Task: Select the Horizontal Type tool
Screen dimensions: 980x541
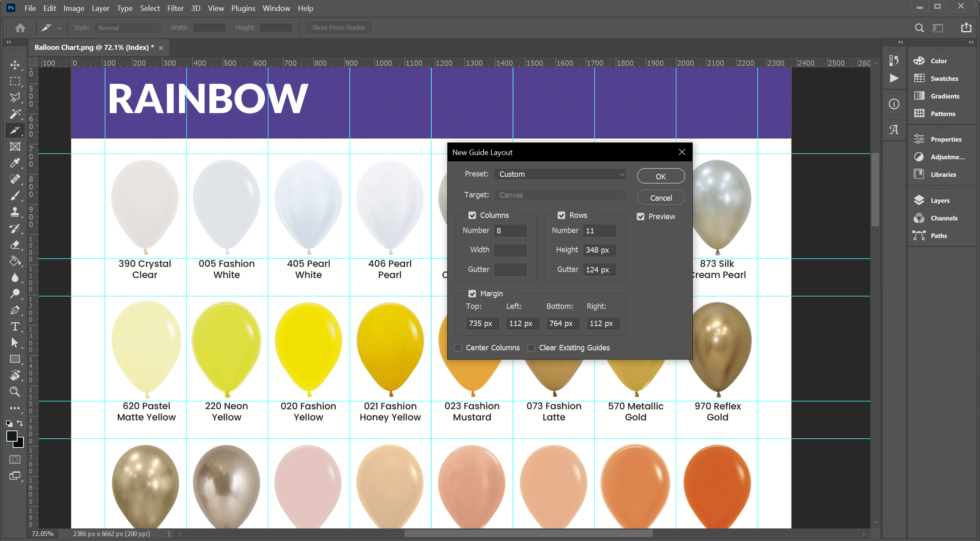Action: coord(15,326)
